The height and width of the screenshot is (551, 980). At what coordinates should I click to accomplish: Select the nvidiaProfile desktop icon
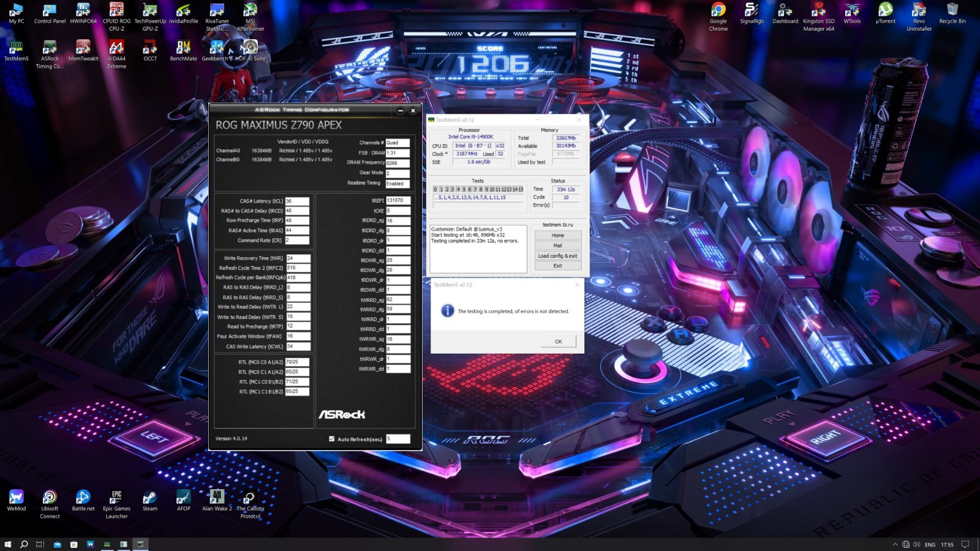(183, 15)
